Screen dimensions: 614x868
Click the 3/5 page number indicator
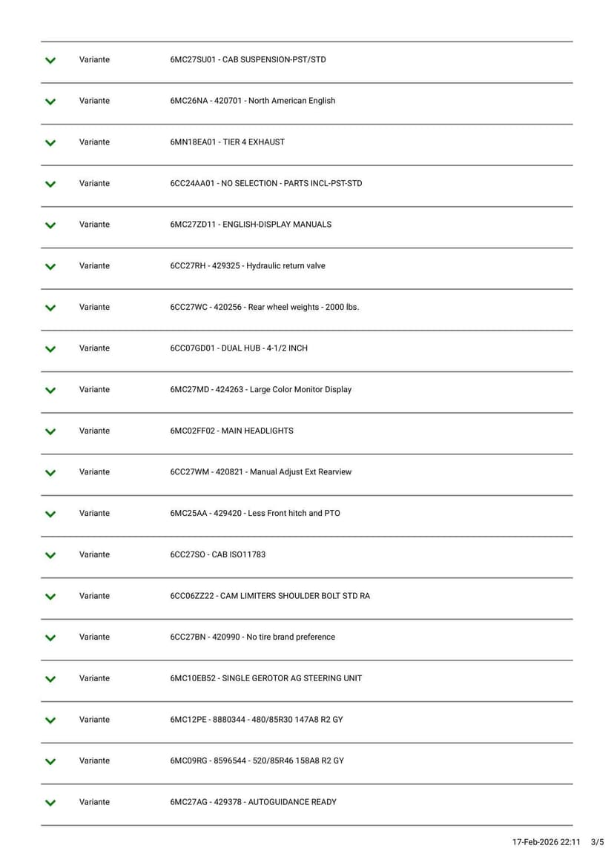(597, 842)
